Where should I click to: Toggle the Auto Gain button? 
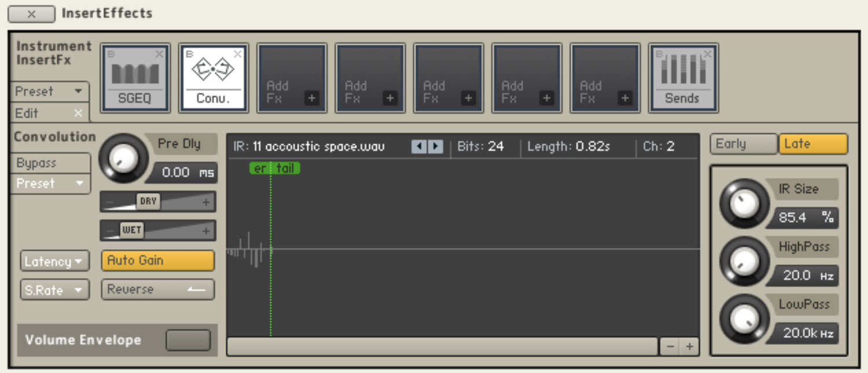coord(157,261)
